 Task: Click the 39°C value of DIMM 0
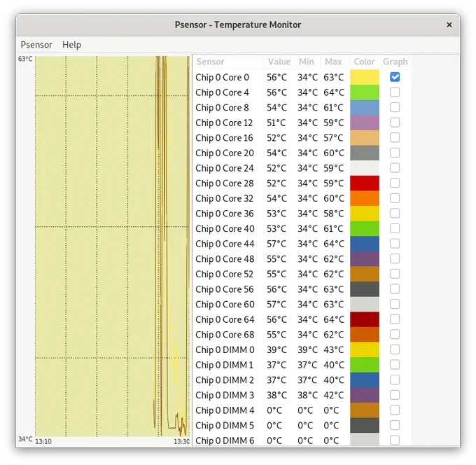pyautogui.click(x=276, y=350)
